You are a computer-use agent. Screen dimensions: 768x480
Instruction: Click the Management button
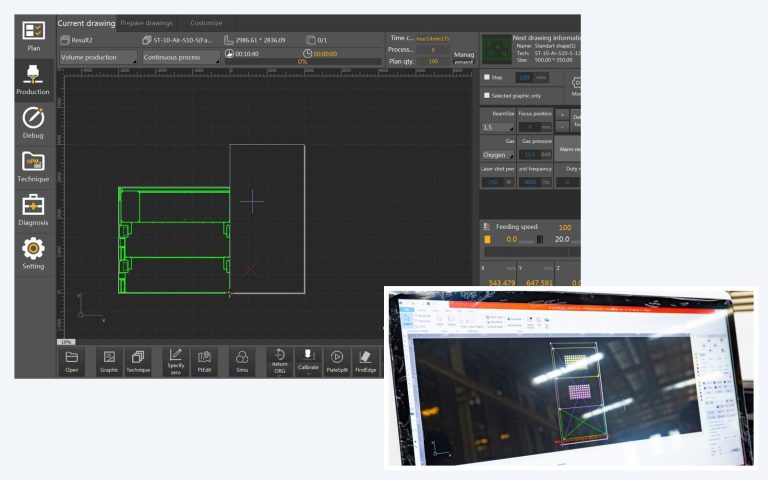pyautogui.click(x=463, y=57)
